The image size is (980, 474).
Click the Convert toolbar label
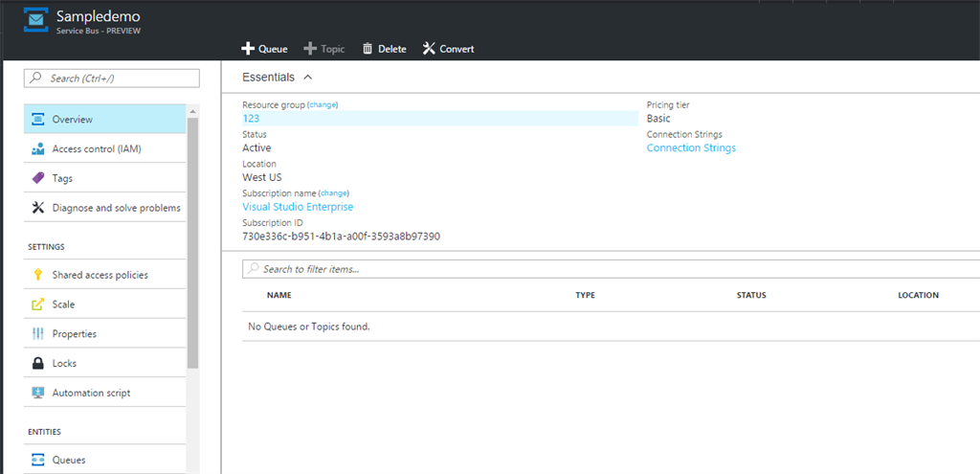click(x=457, y=50)
